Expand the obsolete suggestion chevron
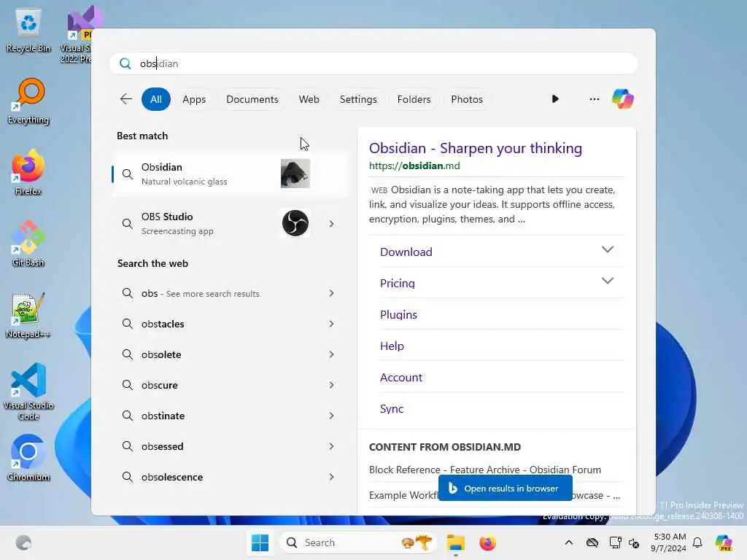This screenshot has width=747, height=560. tap(331, 354)
